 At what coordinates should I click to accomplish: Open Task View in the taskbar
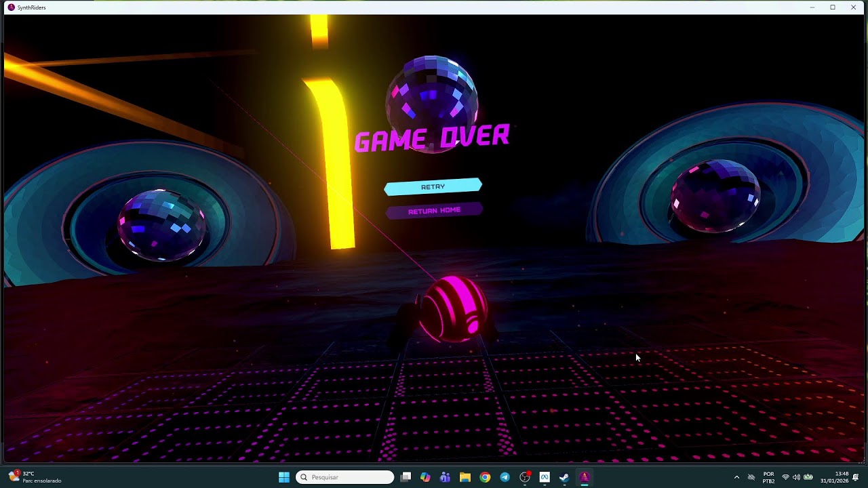[406, 477]
